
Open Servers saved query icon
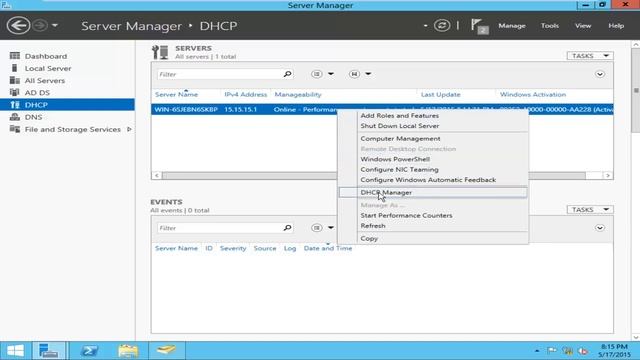click(354, 74)
